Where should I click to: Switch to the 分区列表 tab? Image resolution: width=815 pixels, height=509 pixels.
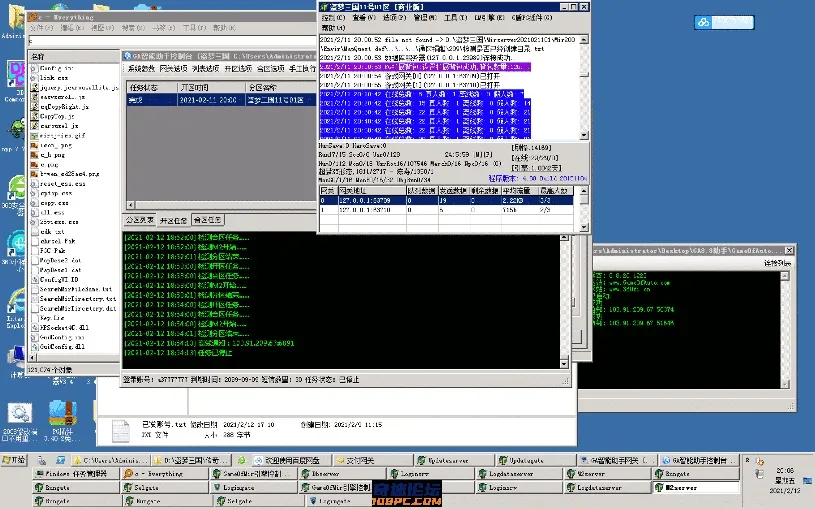click(x=139, y=220)
